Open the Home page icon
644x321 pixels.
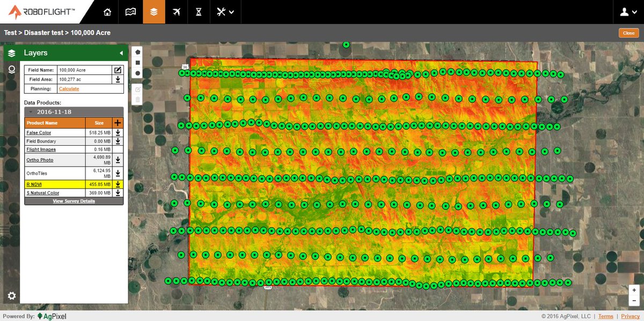pyautogui.click(x=108, y=12)
